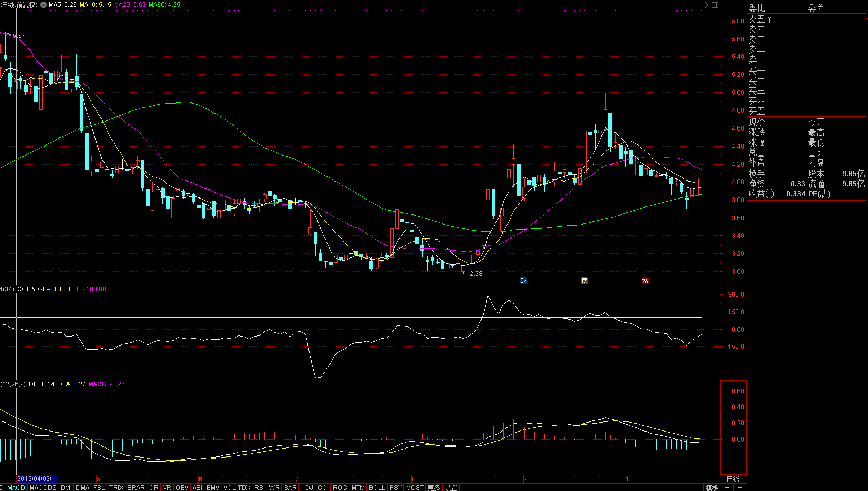Switch to the EMV indicator tab
This screenshot has height=491, width=868.
pos(213,487)
